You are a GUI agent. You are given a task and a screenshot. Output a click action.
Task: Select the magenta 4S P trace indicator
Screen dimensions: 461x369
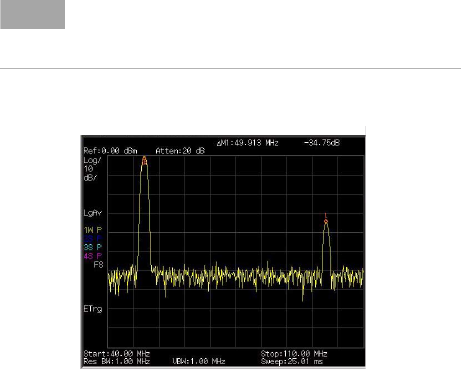93,256
